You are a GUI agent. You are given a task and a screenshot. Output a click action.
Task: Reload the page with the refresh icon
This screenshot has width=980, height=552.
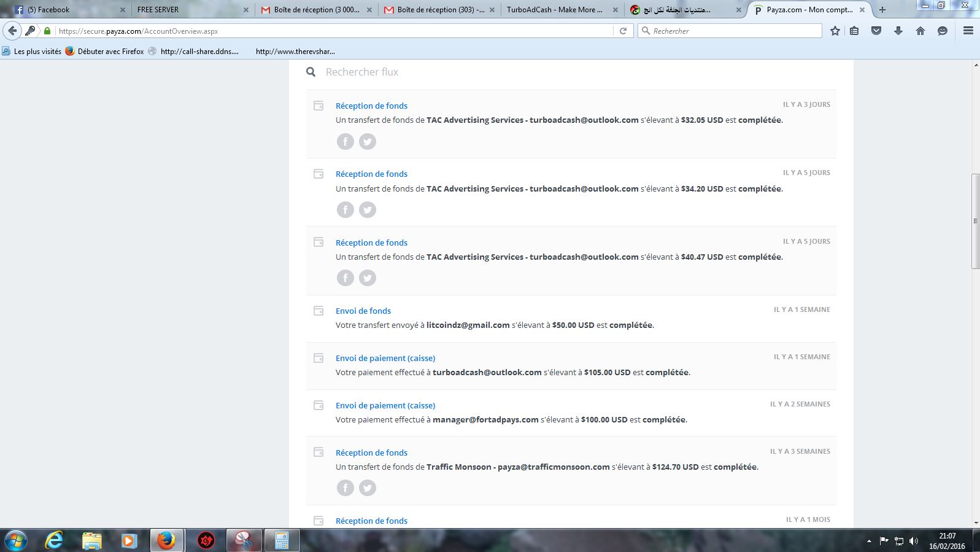[x=623, y=31]
